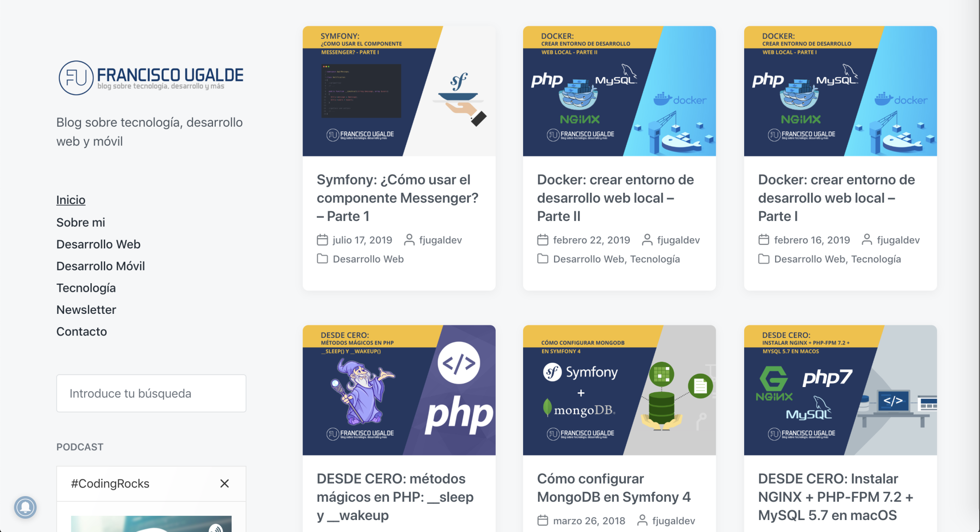Image resolution: width=980 pixels, height=532 pixels.
Task: Open DESDE CERO Instalar NGINX PHP-FPM title
Action: coord(835,497)
